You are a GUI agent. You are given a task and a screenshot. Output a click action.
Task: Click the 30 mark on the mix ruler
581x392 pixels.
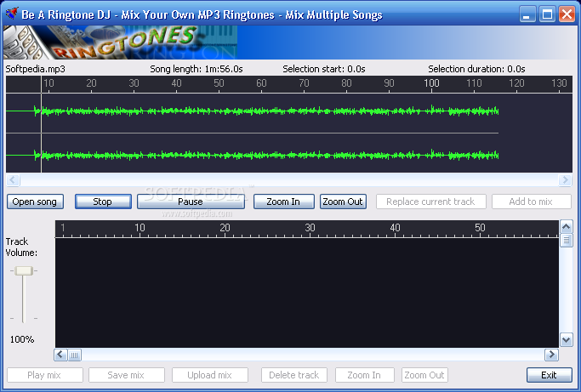pos(310,228)
